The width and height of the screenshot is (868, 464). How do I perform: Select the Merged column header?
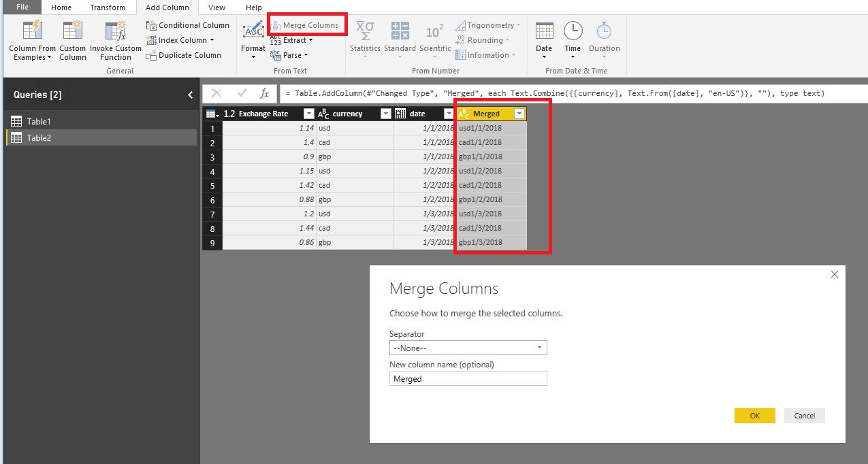[491, 114]
